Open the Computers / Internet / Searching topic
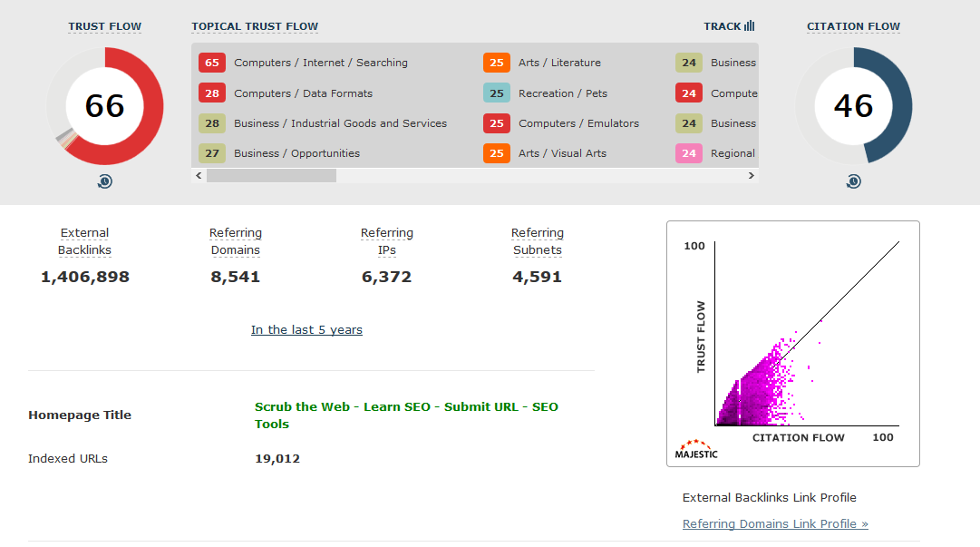 [321, 63]
